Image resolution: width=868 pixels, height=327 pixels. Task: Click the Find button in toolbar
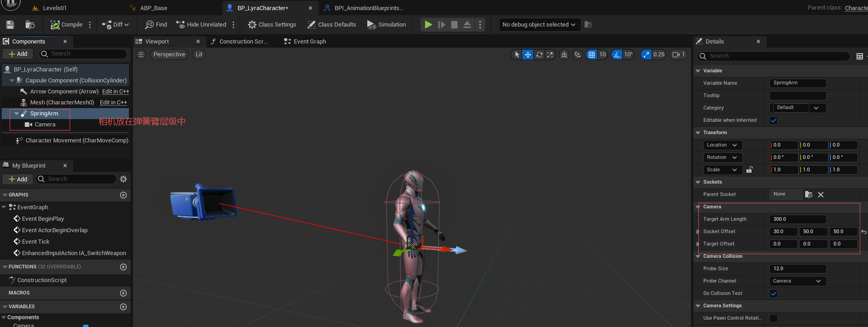point(156,25)
